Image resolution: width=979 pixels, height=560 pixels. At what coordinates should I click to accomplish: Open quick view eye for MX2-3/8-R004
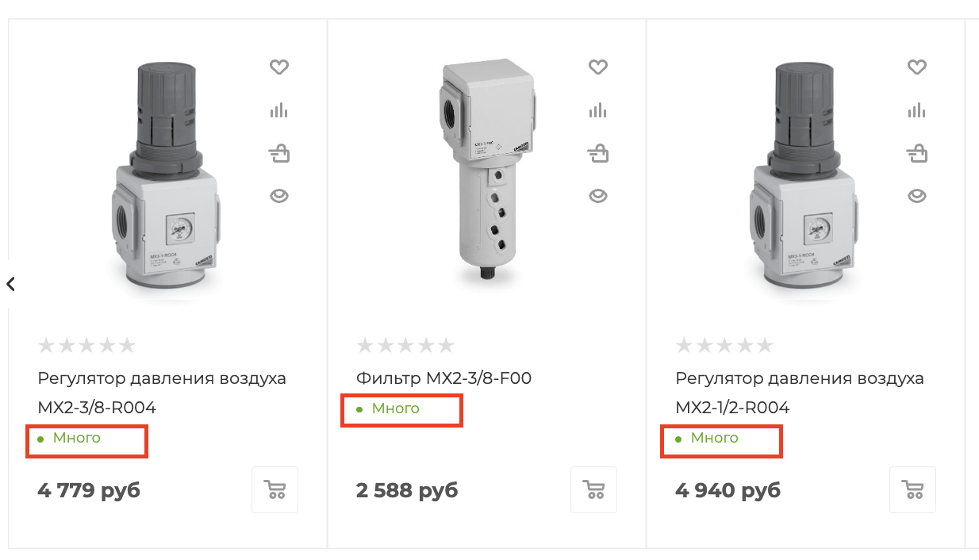pos(278,195)
